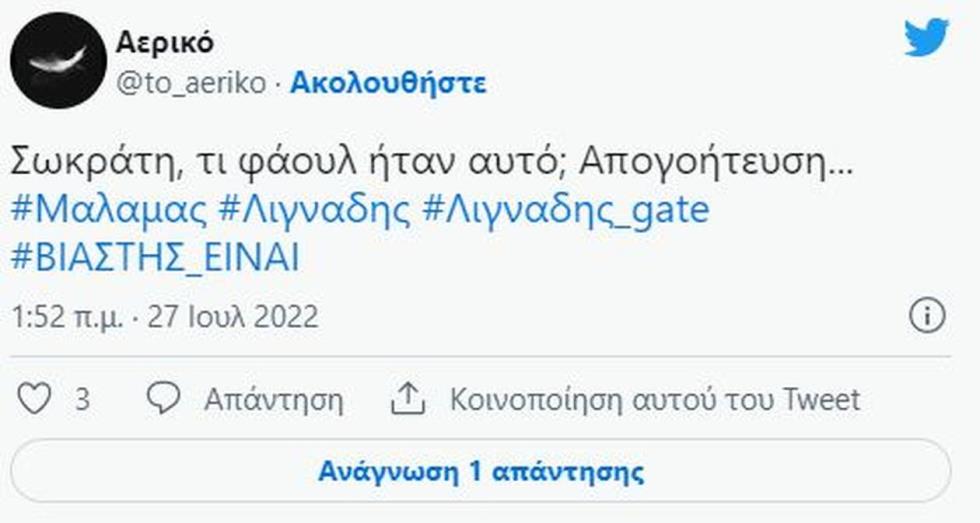Image resolution: width=980 pixels, height=523 pixels.
Task: Click the reply speech bubble icon
Action: coord(163,398)
